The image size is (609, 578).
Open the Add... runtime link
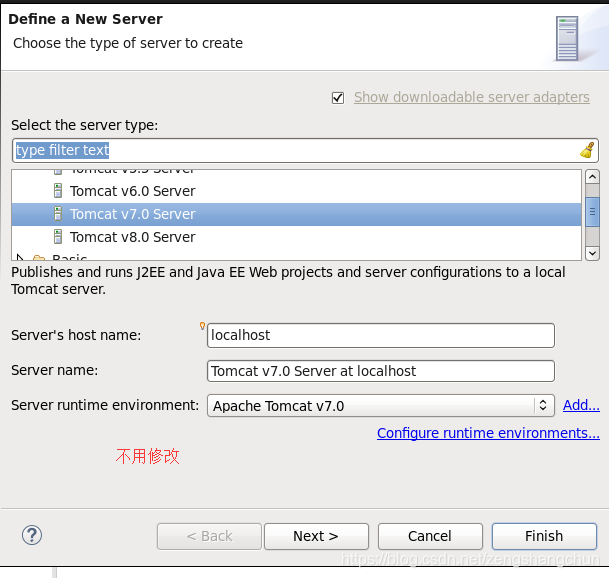click(581, 405)
